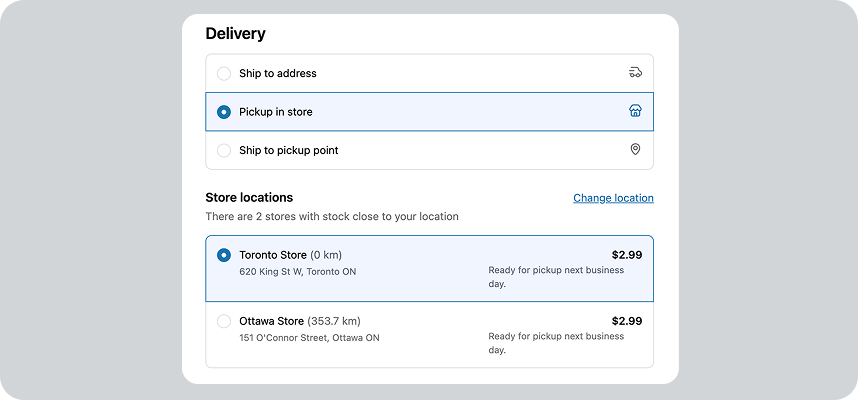Click the '(0 km)' distance text
Screen dimensions: 858x400
pyautogui.click(x=326, y=255)
